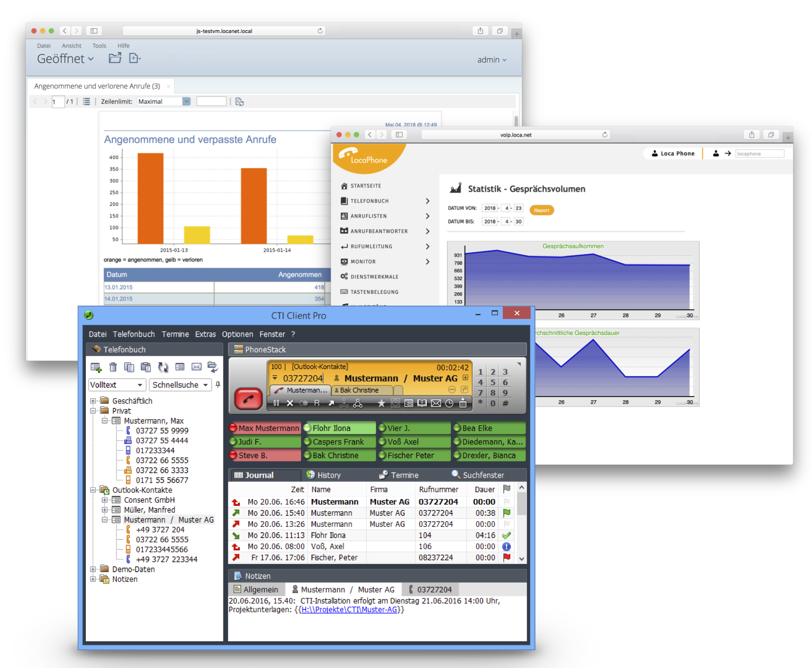
Task: Open the Volltext search dropdown
Action: coord(140,385)
